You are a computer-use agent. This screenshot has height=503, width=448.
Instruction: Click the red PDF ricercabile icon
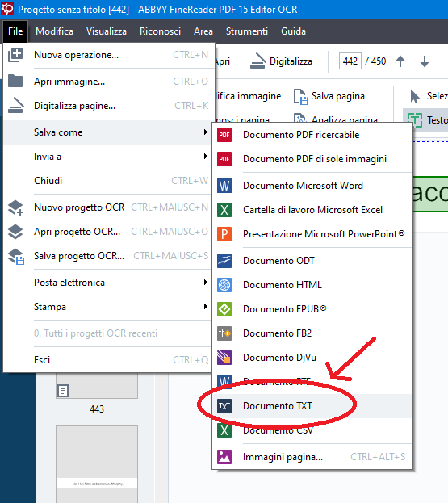pyautogui.click(x=224, y=135)
